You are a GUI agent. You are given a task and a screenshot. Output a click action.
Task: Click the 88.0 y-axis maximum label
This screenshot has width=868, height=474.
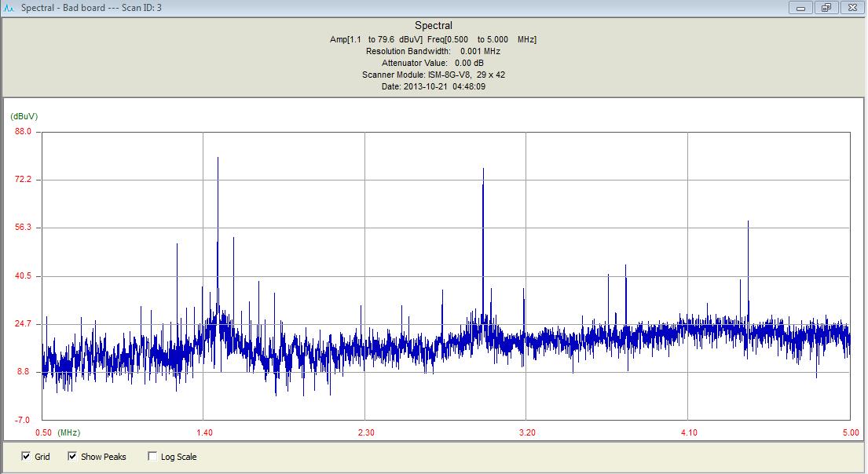(x=24, y=132)
